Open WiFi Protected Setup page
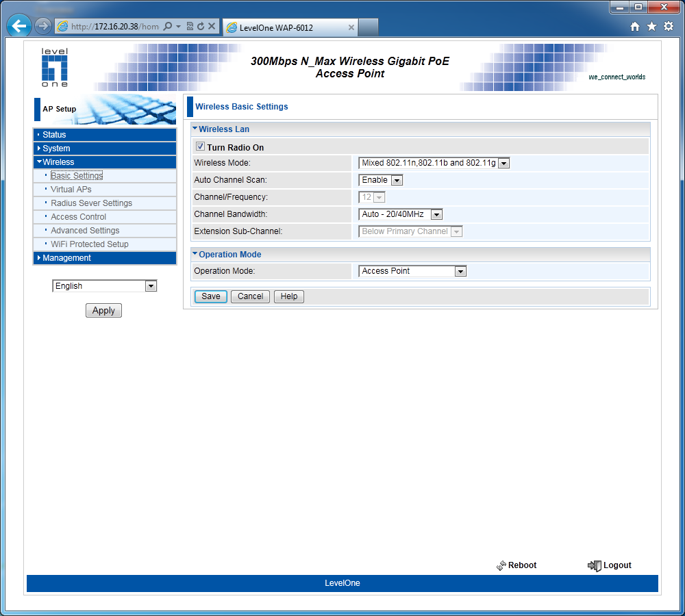The width and height of the screenshot is (685, 616). pyautogui.click(x=90, y=244)
